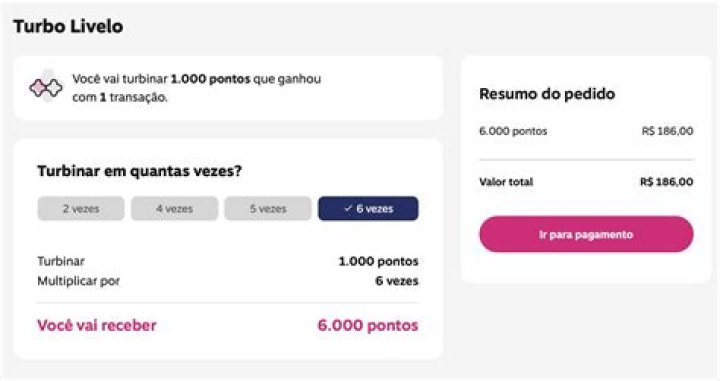This screenshot has height=381, width=720.
Task: Click the checkmark on 6 vezes button
Action: pyautogui.click(x=348, y=208)
